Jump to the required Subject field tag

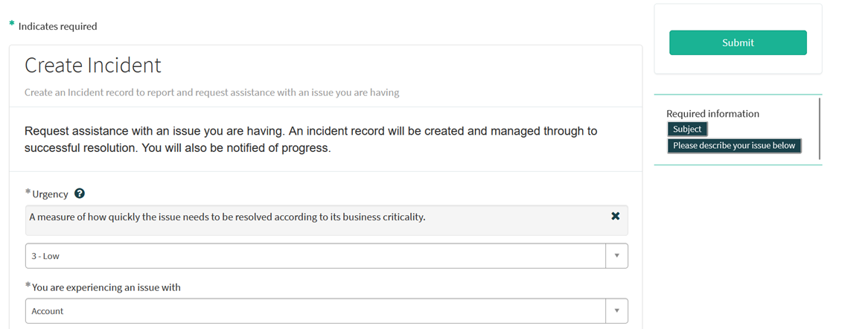686,130
